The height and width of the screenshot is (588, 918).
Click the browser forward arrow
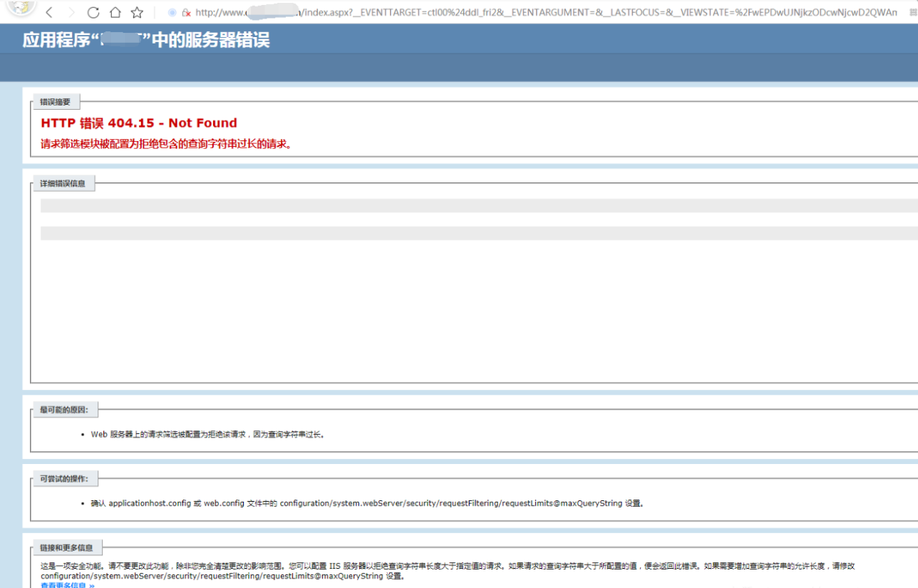tap(71, 12)
